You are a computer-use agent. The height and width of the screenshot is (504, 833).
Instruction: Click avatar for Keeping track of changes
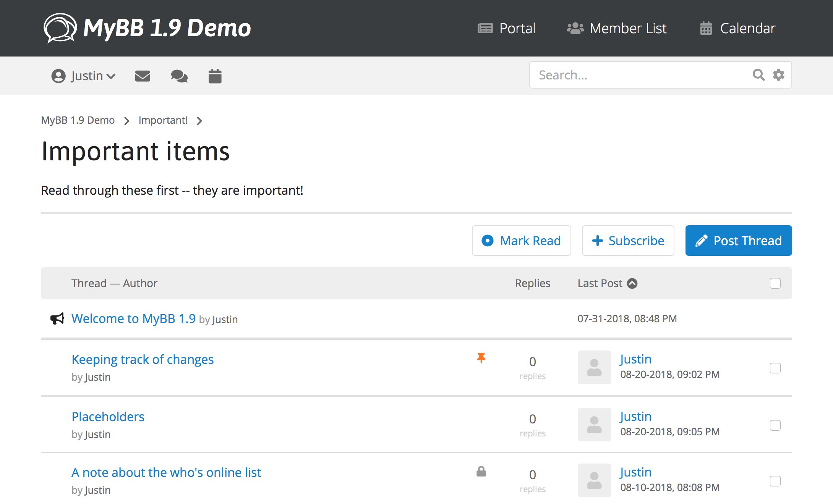594,367
